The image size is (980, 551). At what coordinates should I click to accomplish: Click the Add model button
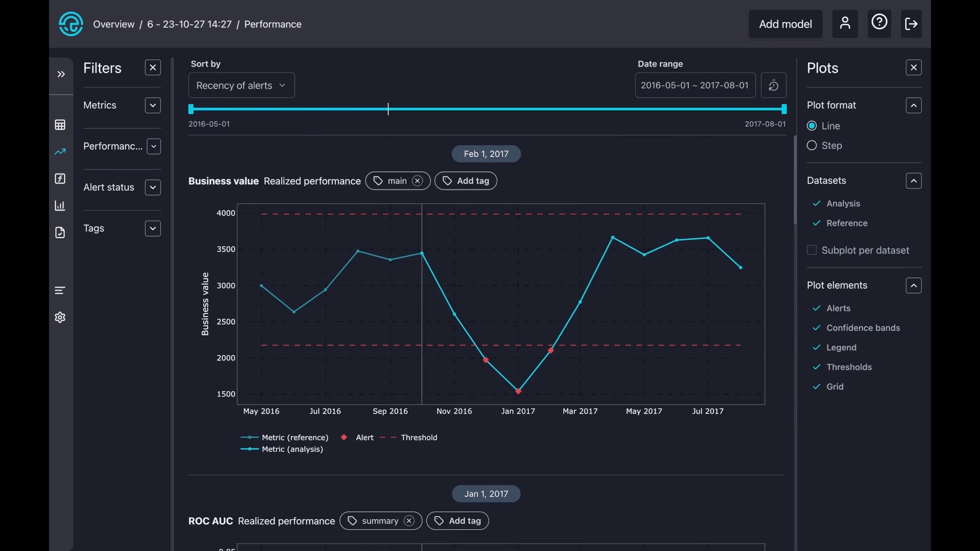pos(785,24)
